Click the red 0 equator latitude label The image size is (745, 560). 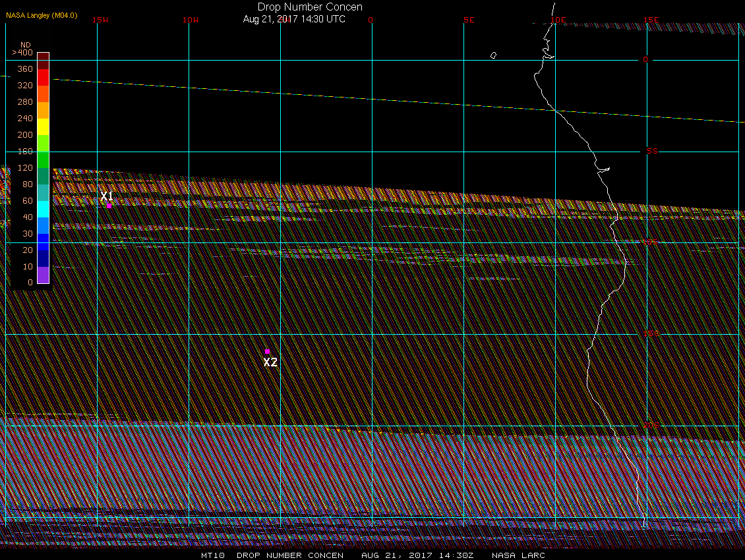pyautogui.click(x=645, y=59)
